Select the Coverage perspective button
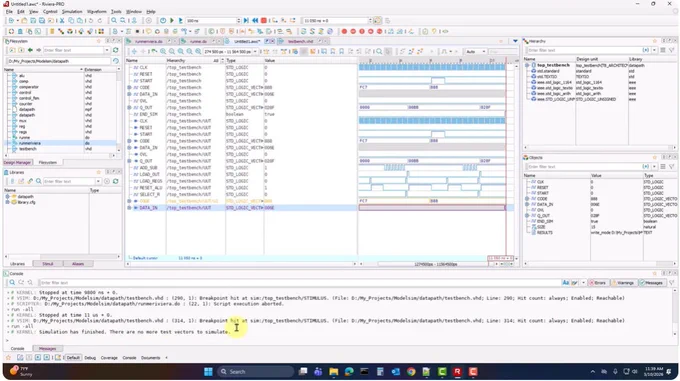This screenshot has height=381, width=680. pyautogui.click(x=109, y=358)
